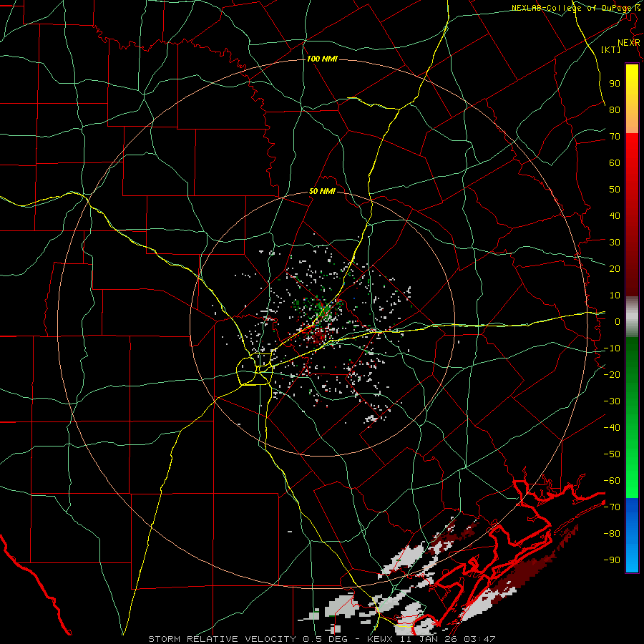Click the -70 knot label on colorbar
644x644 pixels.
click(x=612, y=507)
